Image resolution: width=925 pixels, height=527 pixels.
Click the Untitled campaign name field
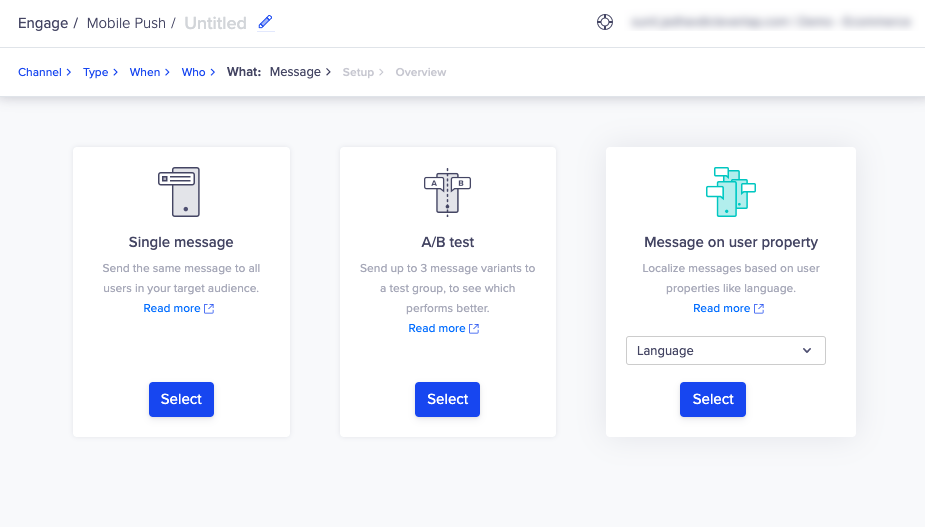point(215,23)
